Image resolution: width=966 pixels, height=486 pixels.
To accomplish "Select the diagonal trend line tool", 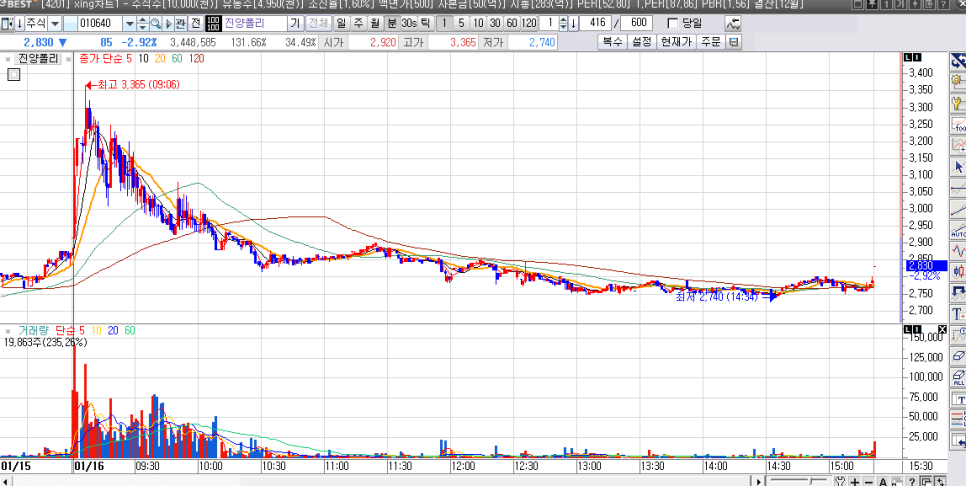I will pyautogui.click(x=958, y=209).
